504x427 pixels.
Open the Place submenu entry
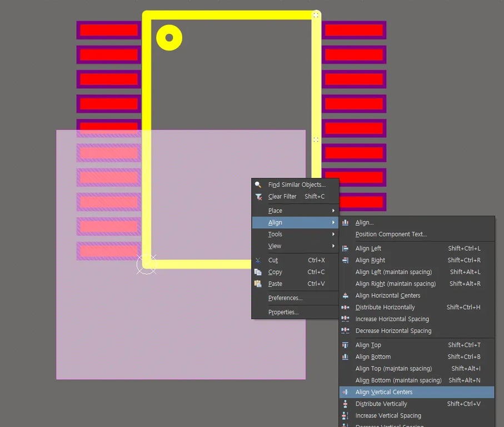(295, 211)
